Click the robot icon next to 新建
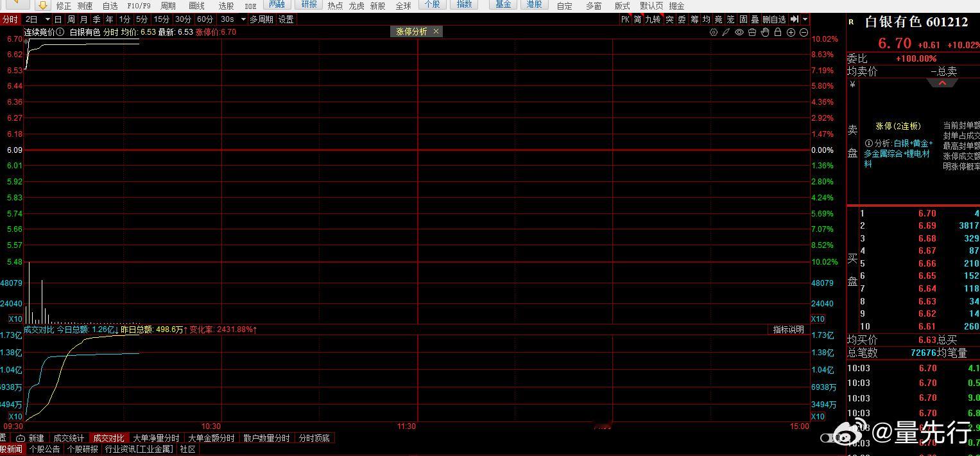Screen dimensions: 980x456 click(20, 438)
